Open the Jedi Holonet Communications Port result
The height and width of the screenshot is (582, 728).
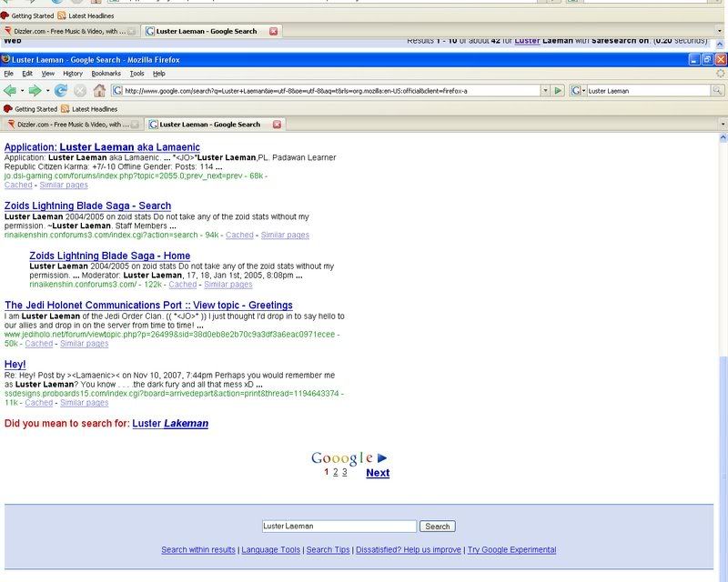click(x=148, y=305)
